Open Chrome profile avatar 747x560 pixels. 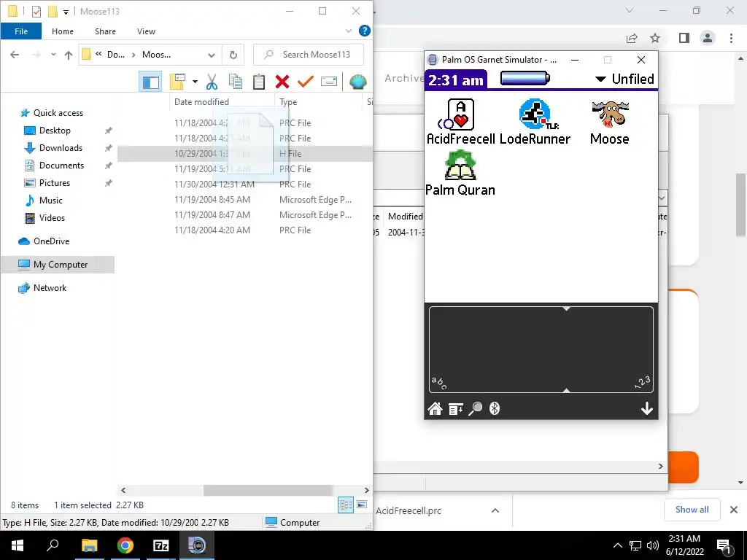click(708, 38)
